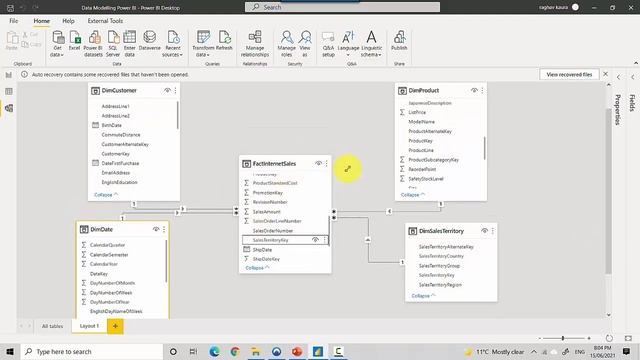
Task: Open the Help ribbon tab
Action: pyautogui.click(x=68, y=21)
